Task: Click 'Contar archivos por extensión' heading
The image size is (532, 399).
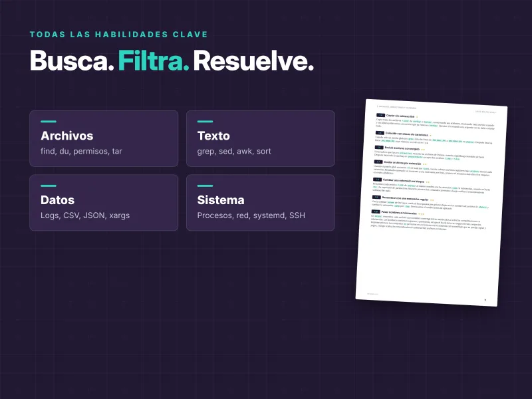Action: tap(402, 163)
